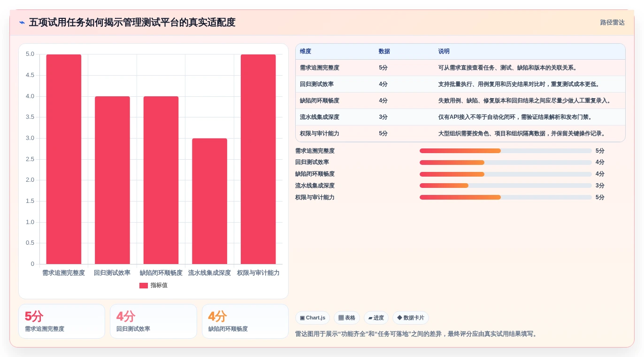Image resolution: width=644 pixels, height=357 pixels.
Task: Click the lightning icon beside the title
Action: coord(22,23)
